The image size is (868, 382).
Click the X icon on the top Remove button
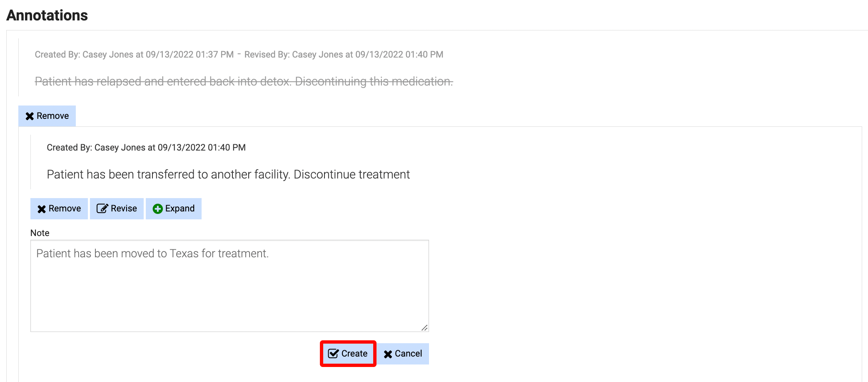coord(30,116)
